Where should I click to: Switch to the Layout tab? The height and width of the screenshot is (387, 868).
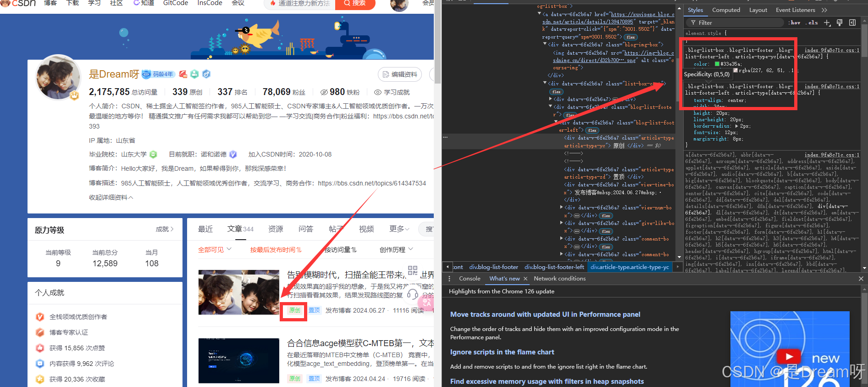point(758,10)
